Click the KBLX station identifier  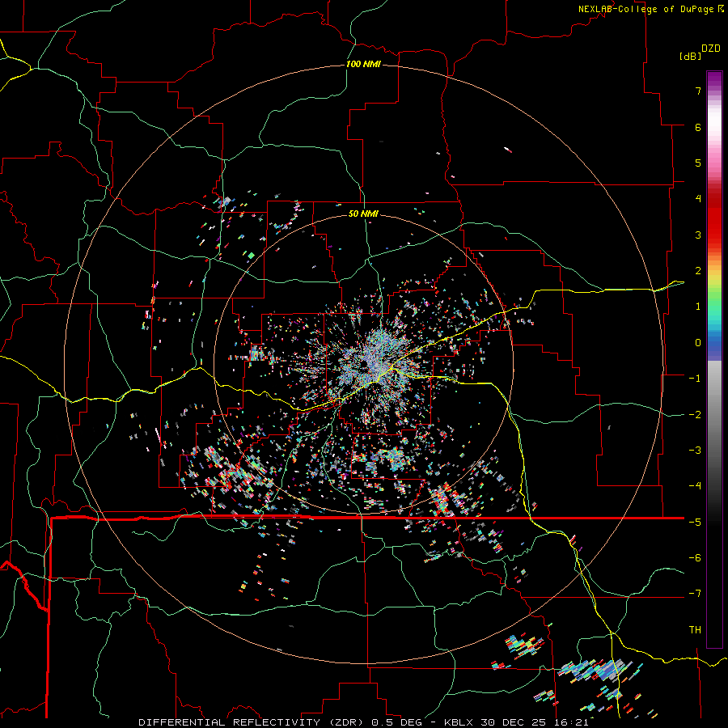click(459, 722)
